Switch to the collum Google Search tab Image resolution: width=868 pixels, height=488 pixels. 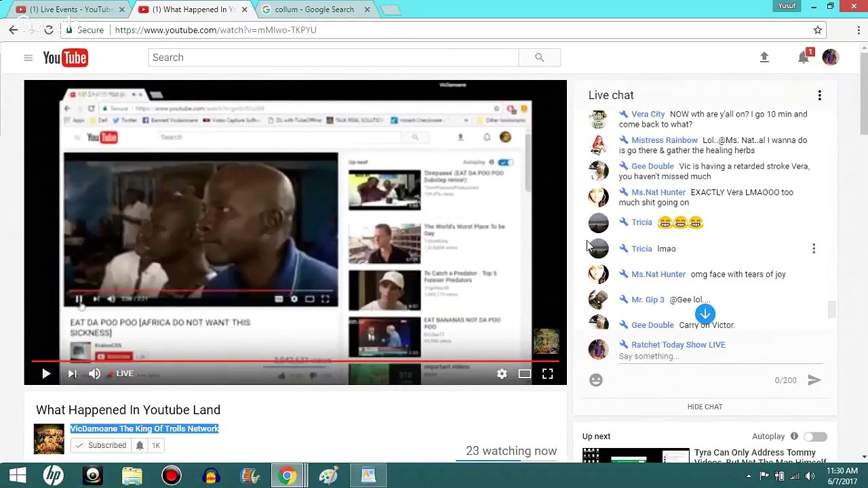pos(315,9)
